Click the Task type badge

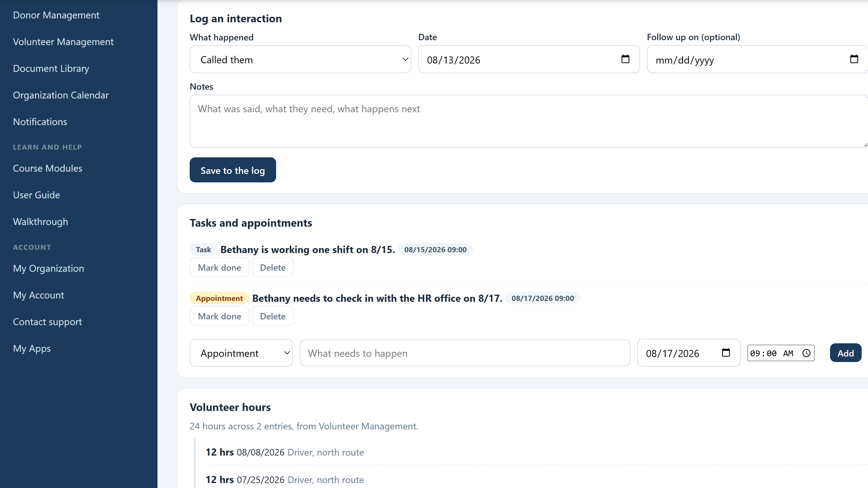click(203, 250)
